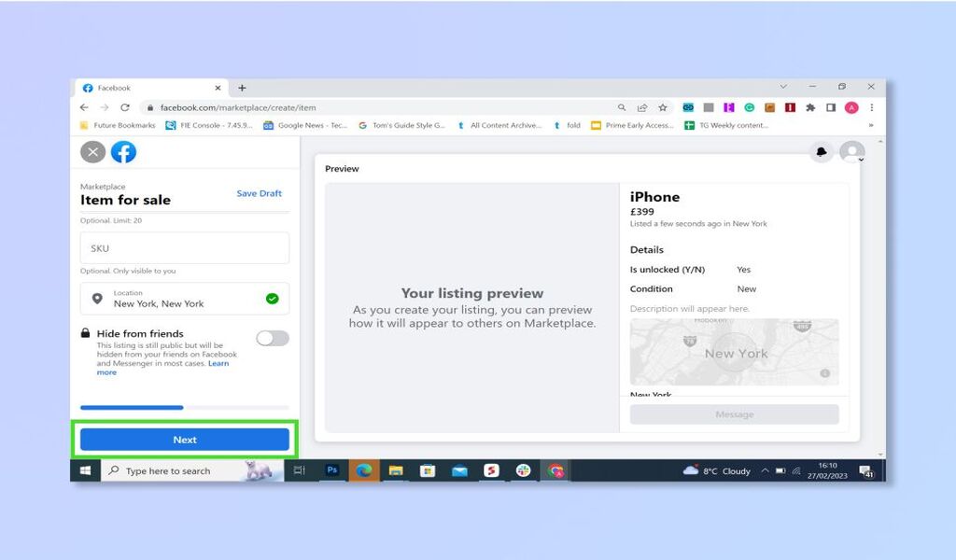
Task: Open the fold bookmark
Action: [567, 125]
